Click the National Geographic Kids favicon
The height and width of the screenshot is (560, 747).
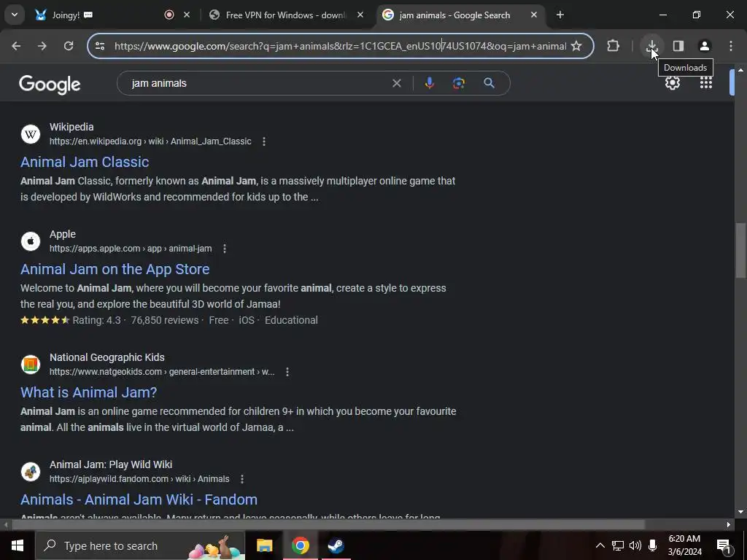[31, 365]
